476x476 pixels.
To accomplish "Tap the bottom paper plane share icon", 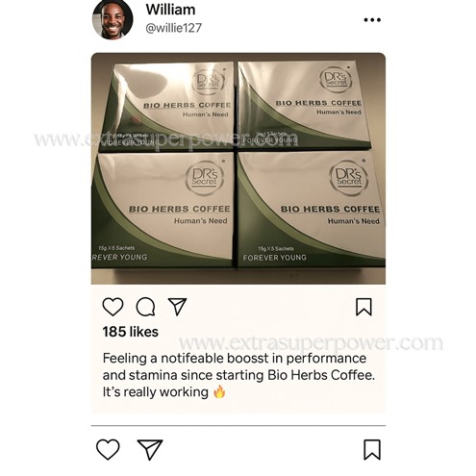I will click(150, 449).
